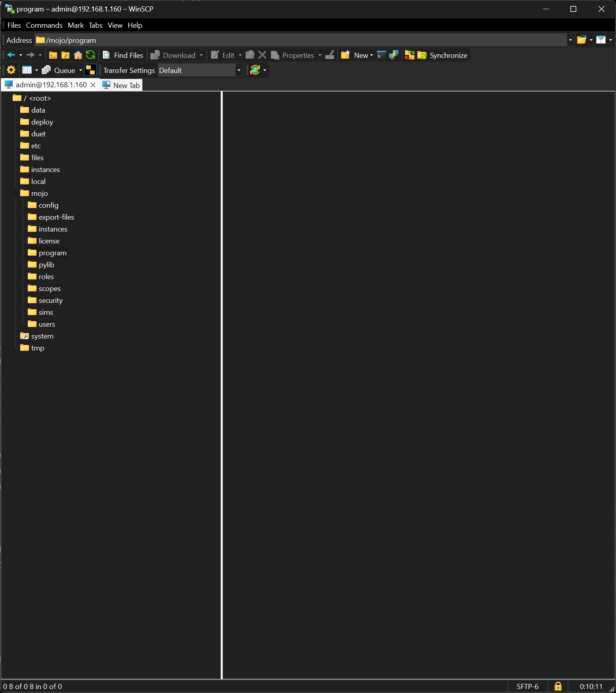616x693 pixels.
Task: Open a New Tab
Action: tap(121, 85)
